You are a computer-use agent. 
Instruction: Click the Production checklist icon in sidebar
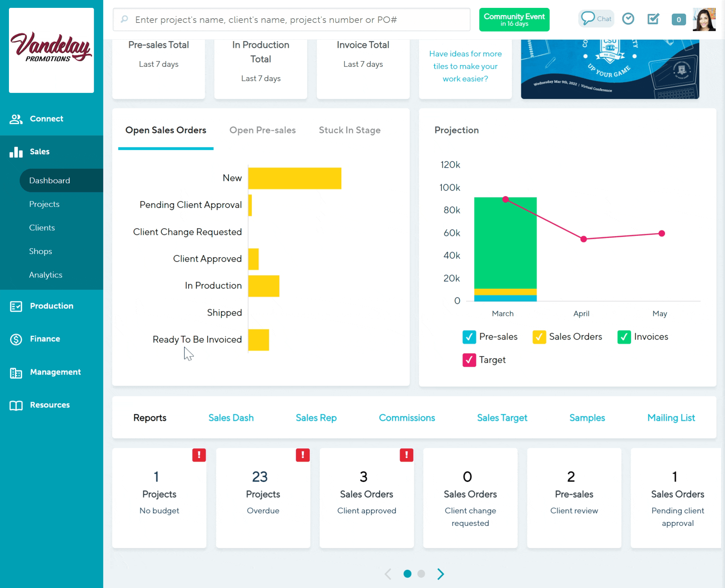point(16,306)
